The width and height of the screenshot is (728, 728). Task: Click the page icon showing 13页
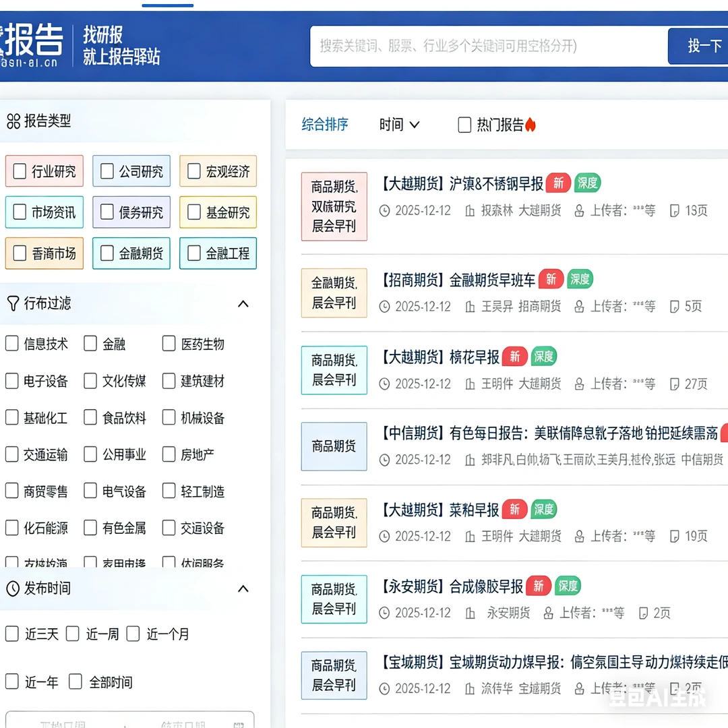point(673,210)
